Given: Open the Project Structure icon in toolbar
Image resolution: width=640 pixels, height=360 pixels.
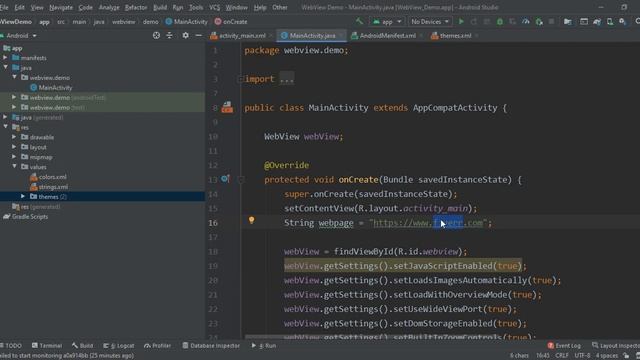Looking at the screenshot, I should click(x=568, y=21).
